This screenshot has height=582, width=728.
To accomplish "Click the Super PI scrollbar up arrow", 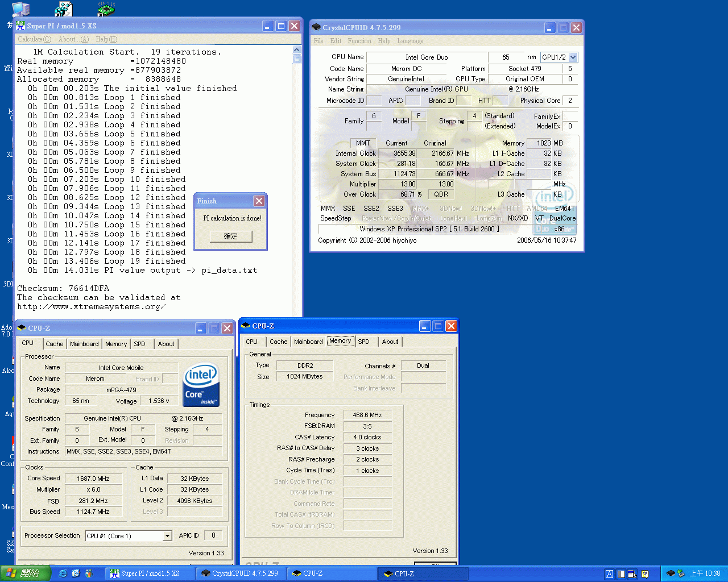I will [297, 50].
